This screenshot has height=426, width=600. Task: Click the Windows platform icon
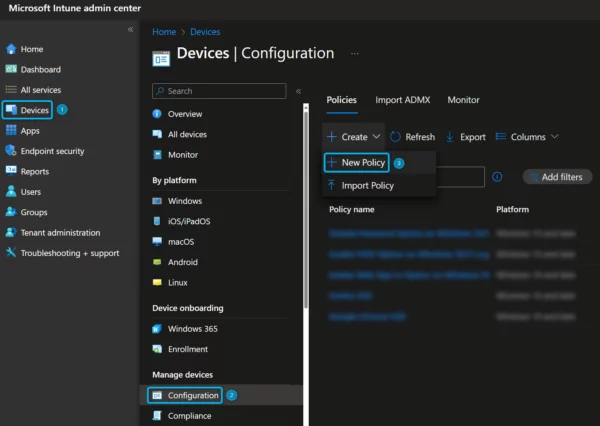point(157,201)
